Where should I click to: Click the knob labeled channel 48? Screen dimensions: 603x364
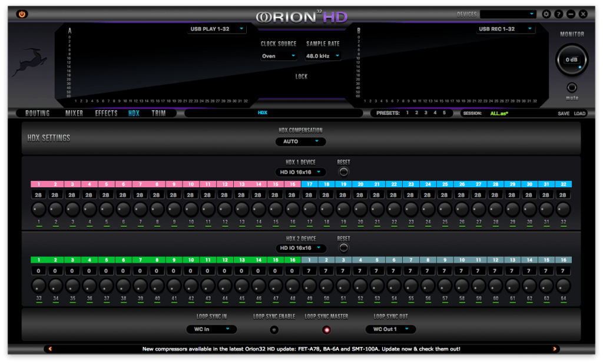292,286
